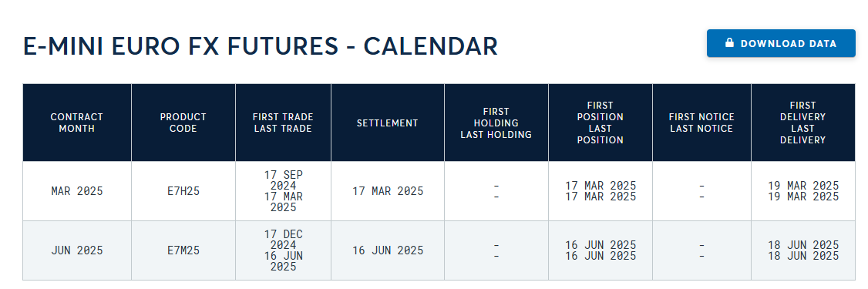
Task: Click the Download Data button
Action: (781, 43)
